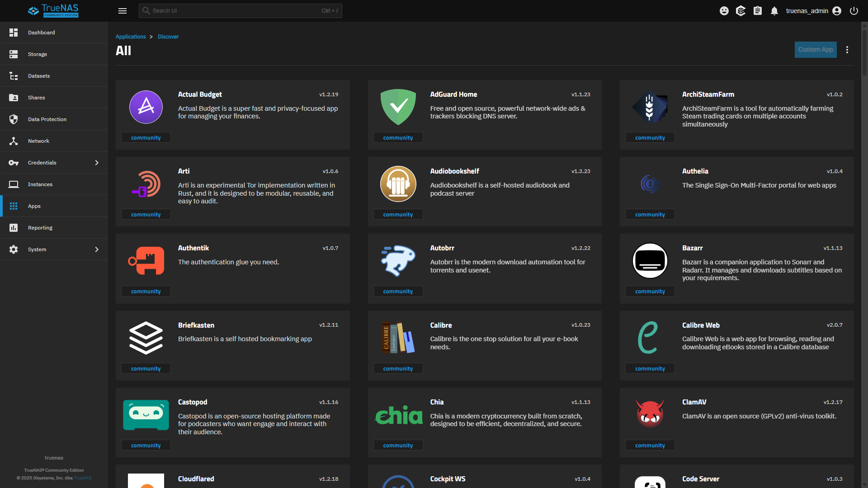The image size is (868, 488).
Task: Expand the Credentials menu chevron
Action: (x=97, y=163)
